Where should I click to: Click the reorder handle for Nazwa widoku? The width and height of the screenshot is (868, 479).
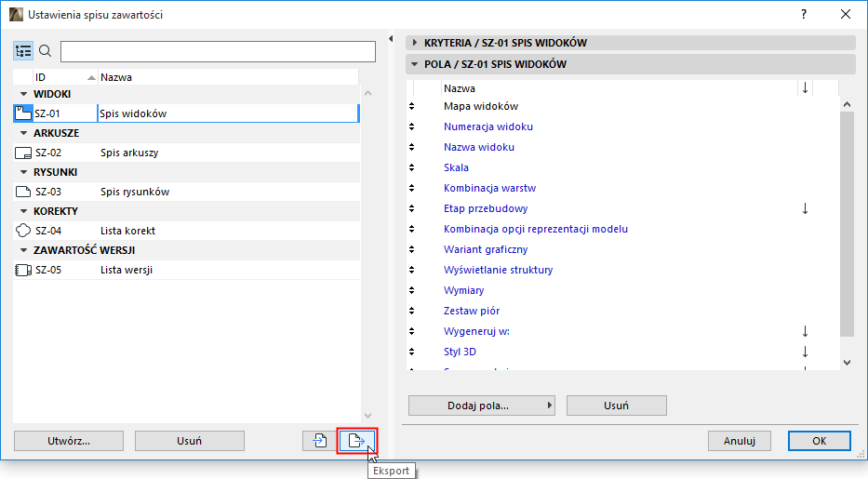point(411,147)
